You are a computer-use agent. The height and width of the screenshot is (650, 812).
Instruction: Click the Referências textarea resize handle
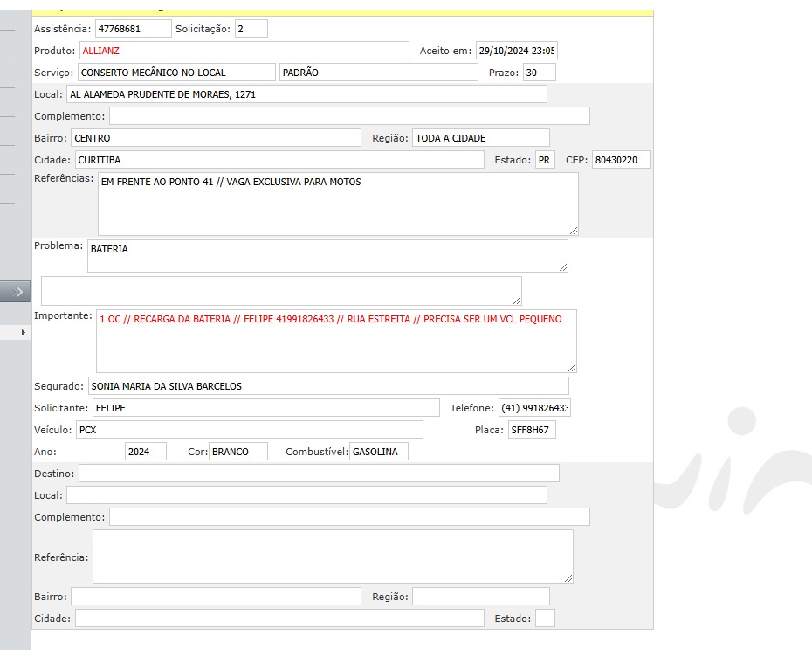point(573,230)
